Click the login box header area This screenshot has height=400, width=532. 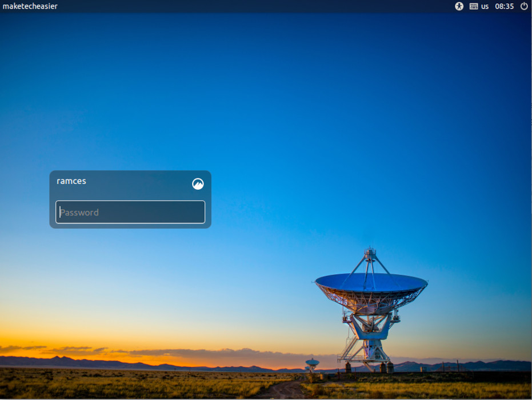(x=114, y=181)
